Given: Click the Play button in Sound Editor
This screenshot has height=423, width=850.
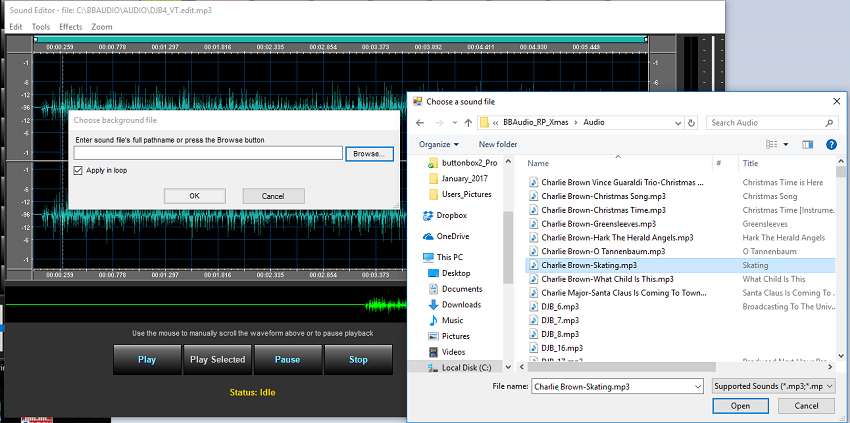Looking at the screenshot, I should [x=147, y=360].
